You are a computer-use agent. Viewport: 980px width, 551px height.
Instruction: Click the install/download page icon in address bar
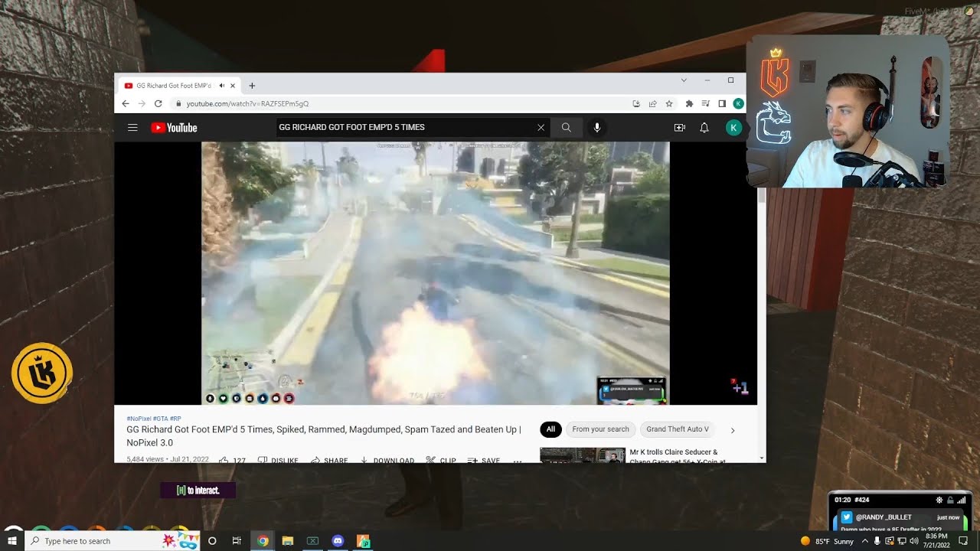pos(636,103)
